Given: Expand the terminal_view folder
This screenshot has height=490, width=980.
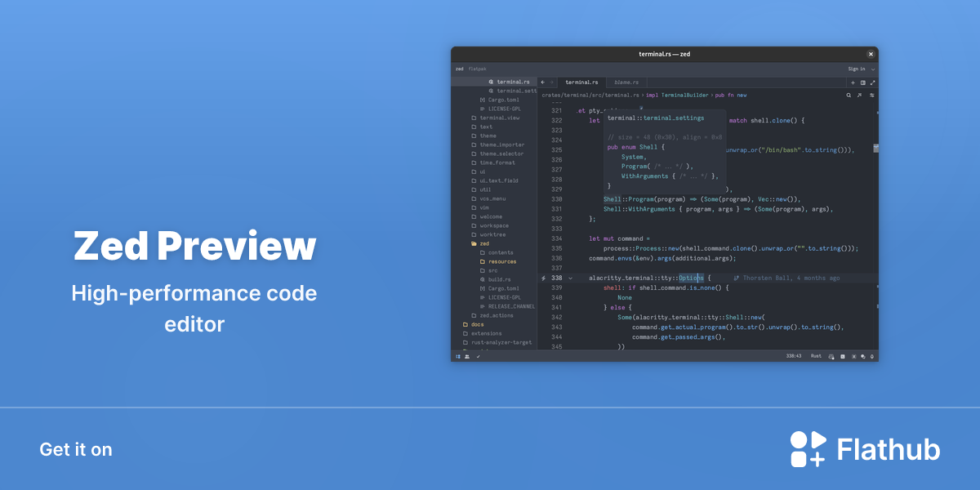Looking at the screenshot, I should click(494, 118).
